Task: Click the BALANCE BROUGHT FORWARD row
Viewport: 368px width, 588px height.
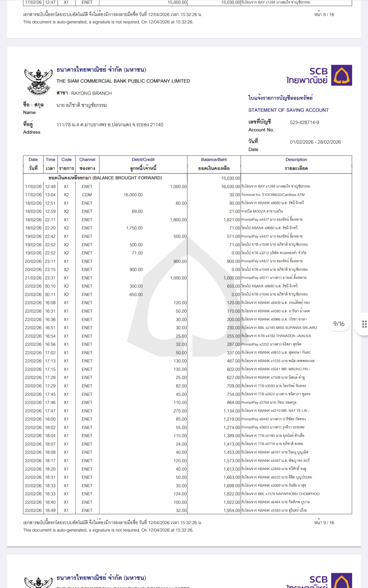Action: [105, 178]
